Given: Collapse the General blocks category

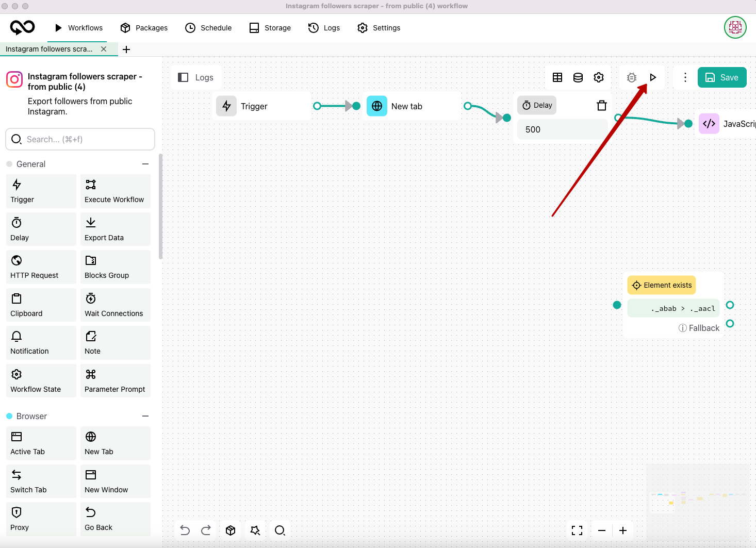Looking at the screenshot, I should 145,164.
